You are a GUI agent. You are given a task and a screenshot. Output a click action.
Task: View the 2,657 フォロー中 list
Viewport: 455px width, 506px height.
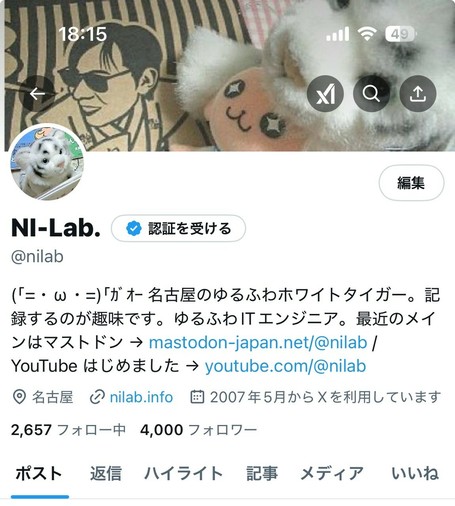[68, 430]
